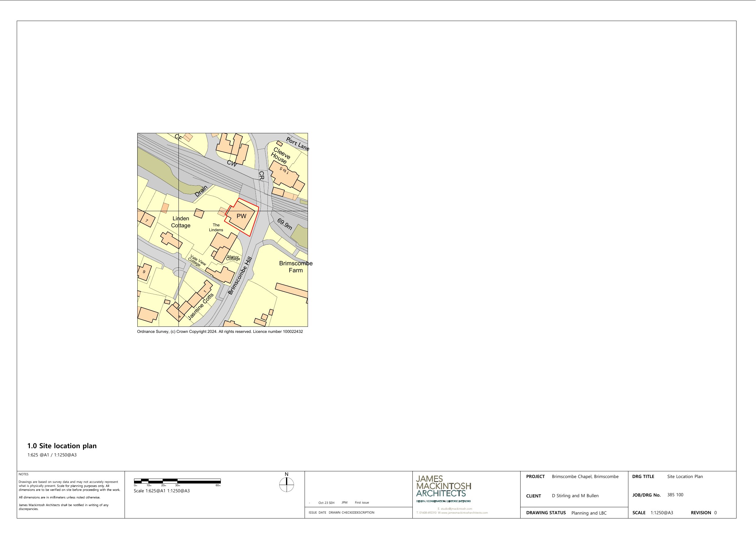The height and width of the screenshot is (534, 756).
Task: Click the Ordnance Survey copyright notice text
Action: (220, 332)
